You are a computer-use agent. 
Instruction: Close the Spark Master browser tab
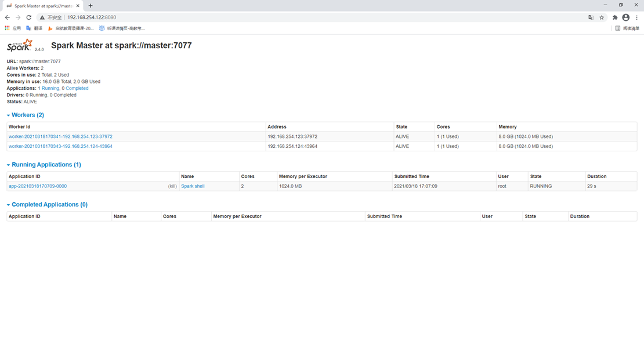pyautogui.click(x=78, y=6)
